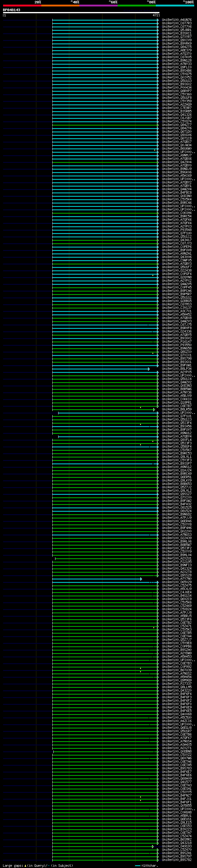Click the label UniRef100_Q68A09
This screenshot has height=868, width=197.
tap(177, 779)
